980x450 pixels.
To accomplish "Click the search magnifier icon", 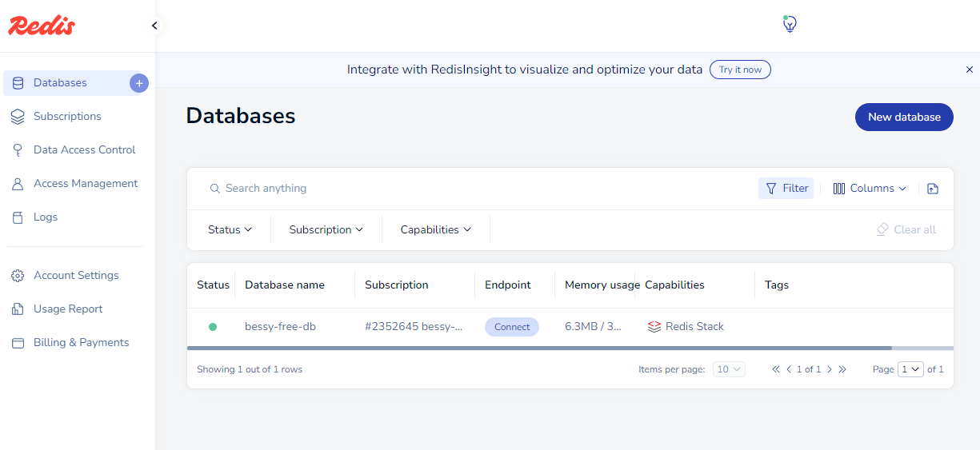I will 214,189.
